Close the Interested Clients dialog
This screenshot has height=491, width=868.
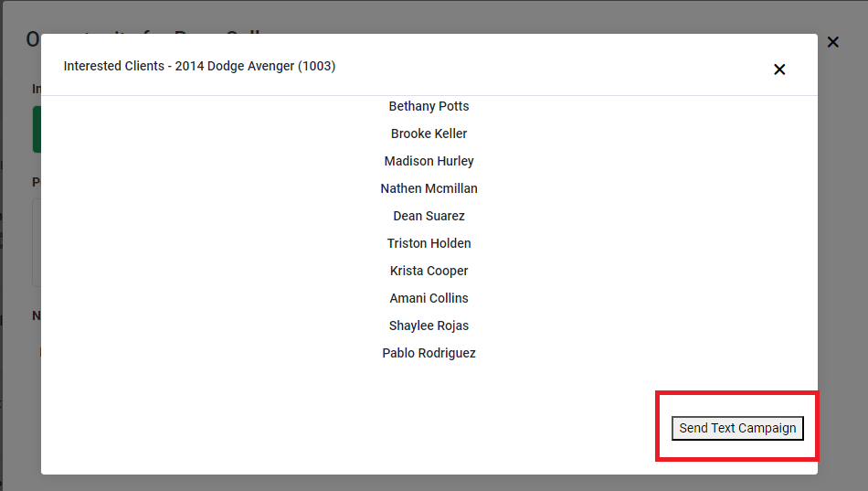779,69
